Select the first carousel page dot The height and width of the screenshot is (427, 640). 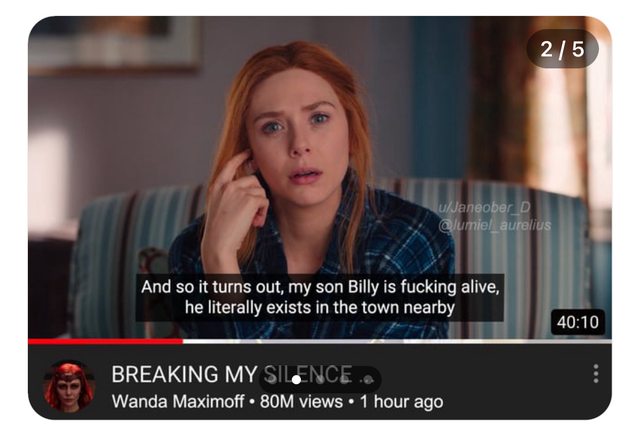coord(272,380)
